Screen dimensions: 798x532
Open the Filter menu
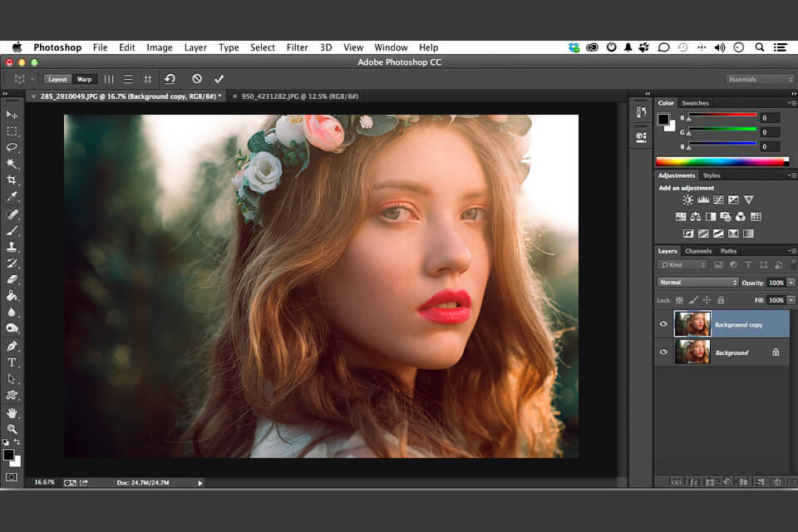tap(297, 47)
